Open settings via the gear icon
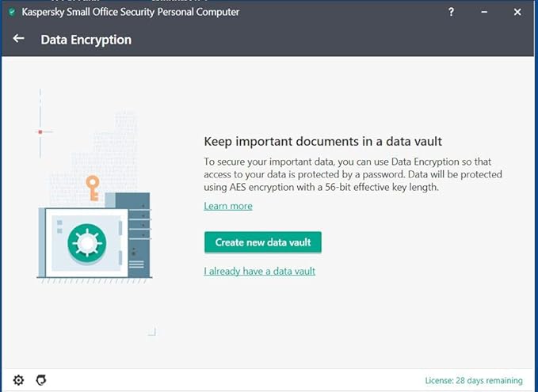Image resolution: width=538 pixels, height=392 pixels. [x=18, y=380]
